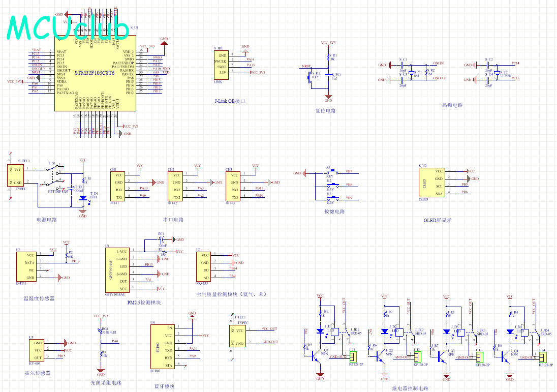This screenshot has height=392, width=557.
Task: Select the U5 KY-003 hall sensor block
Action: (37, 350)
